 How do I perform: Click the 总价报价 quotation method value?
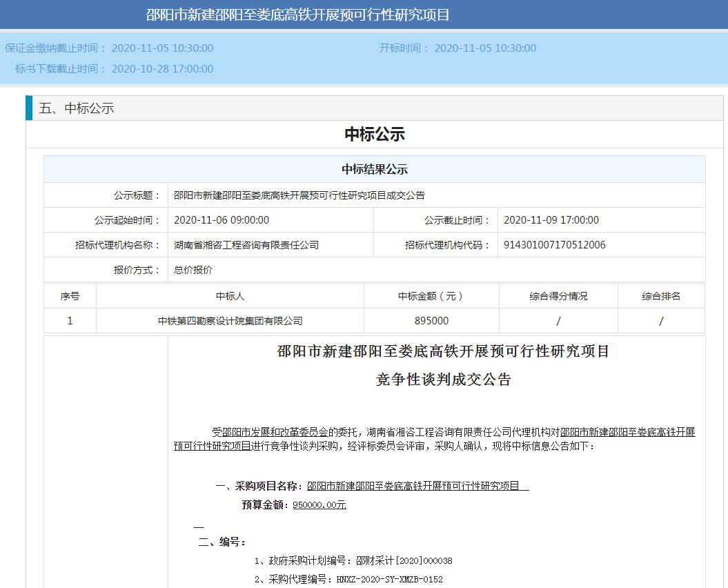pyautogui.click(x=193, y=270)
